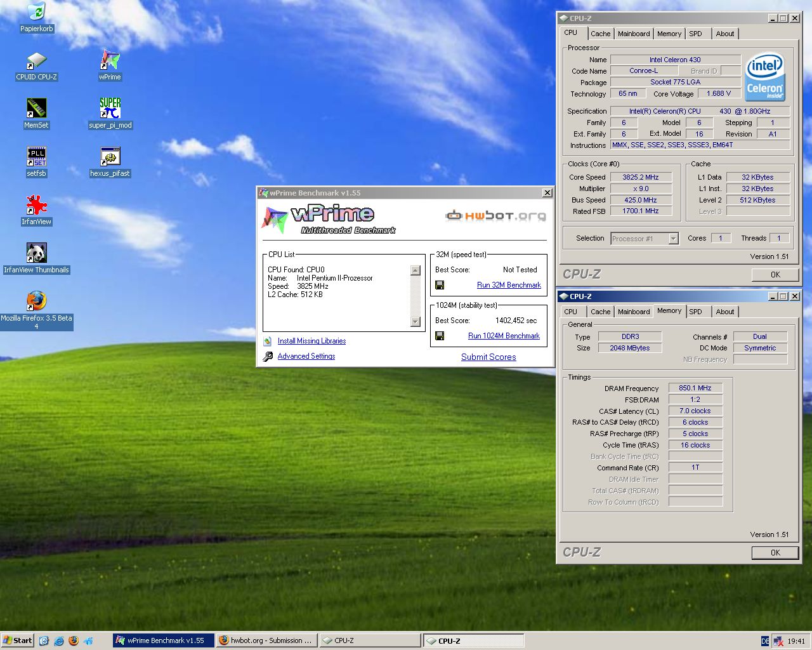Click the hwbot.org logo in wPrime
This screenshot has height=650, width=812.
pyautogui.click(x=495, y=216)
